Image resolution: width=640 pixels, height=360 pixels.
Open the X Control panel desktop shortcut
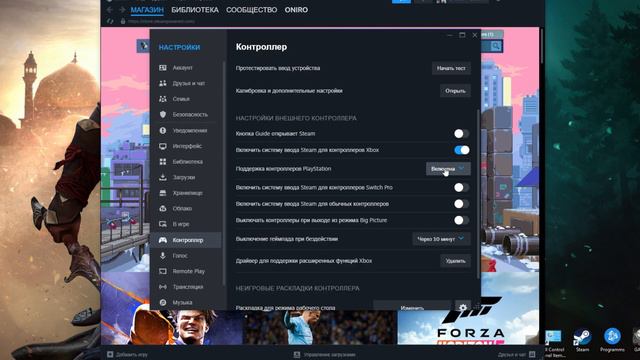554,343
